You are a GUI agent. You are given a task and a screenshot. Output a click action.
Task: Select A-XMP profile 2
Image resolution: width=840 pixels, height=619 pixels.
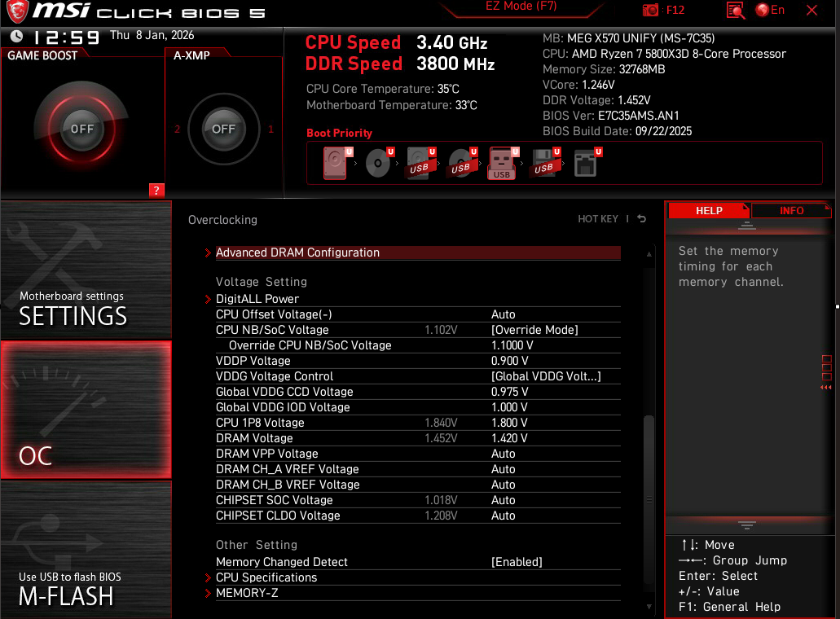click(178, 129)
